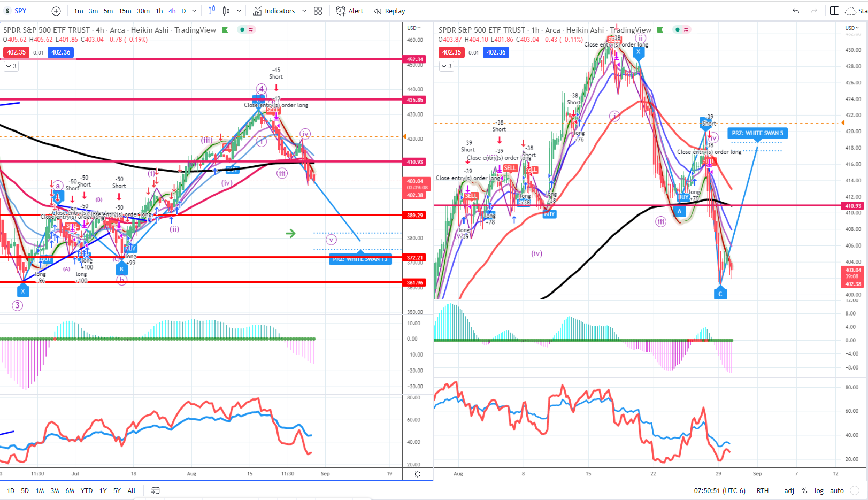Start bar Replay mode
This screenshot has height=500, width=868.
pyautogui.click(x=390, y=11)
